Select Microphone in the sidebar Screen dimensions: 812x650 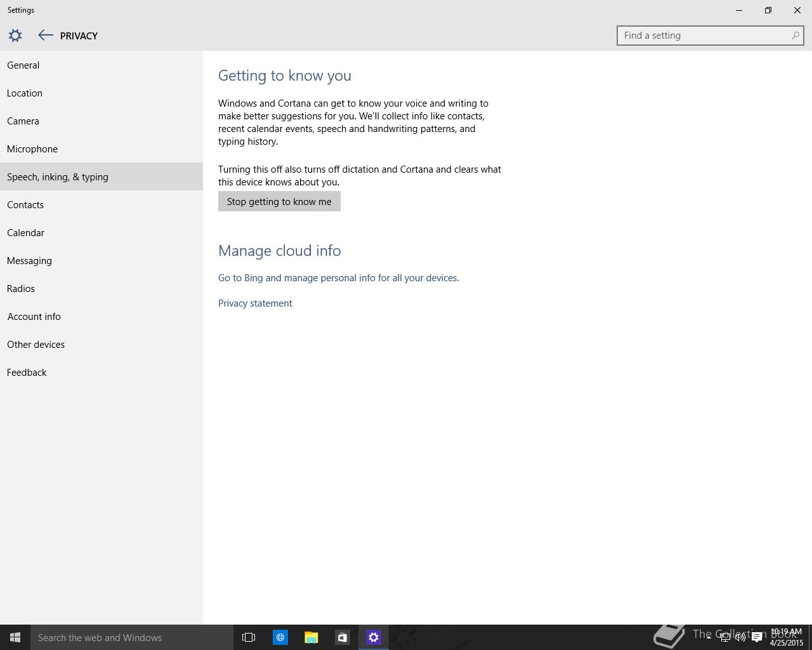coord(101,149)
